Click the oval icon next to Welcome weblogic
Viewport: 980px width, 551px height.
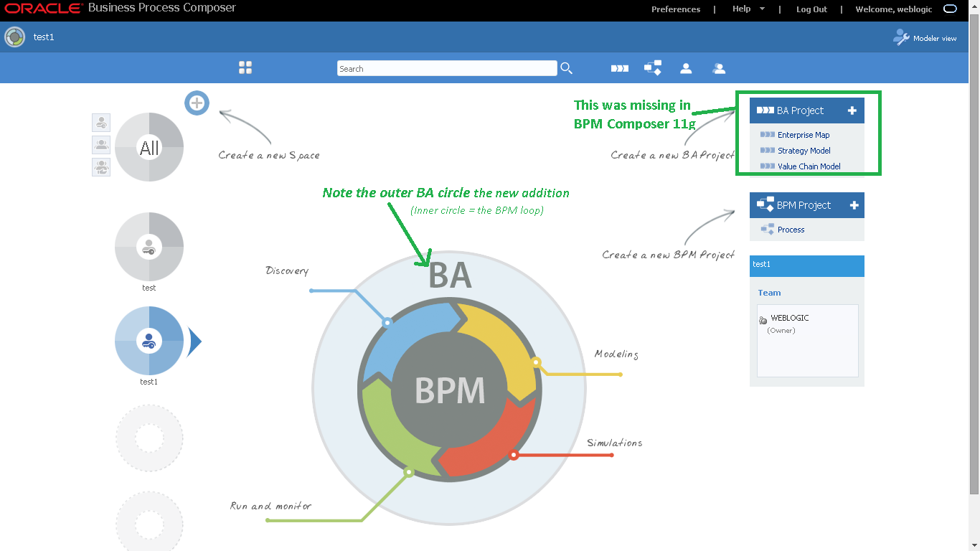tap(950, 9)
